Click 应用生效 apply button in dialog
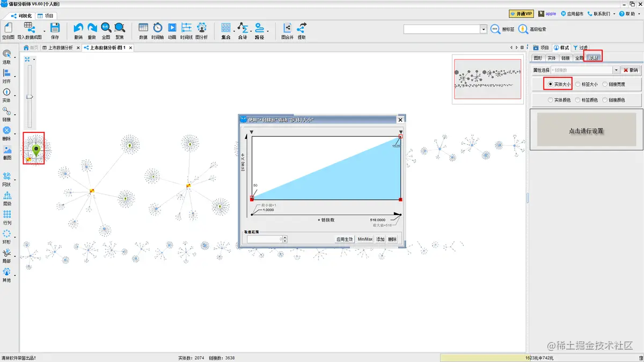The width and height of the screenshot is (644, 362). pyautogui.click(x=345, y=239)
